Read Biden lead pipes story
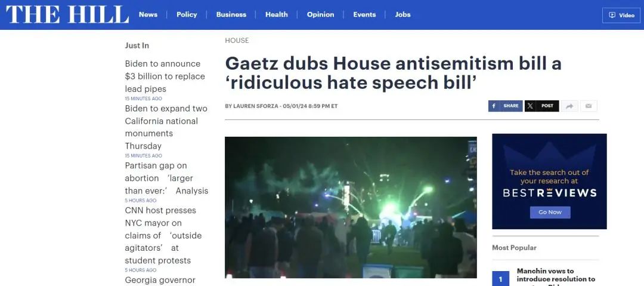Screen dimensions: 644x286 pos(165,76)
